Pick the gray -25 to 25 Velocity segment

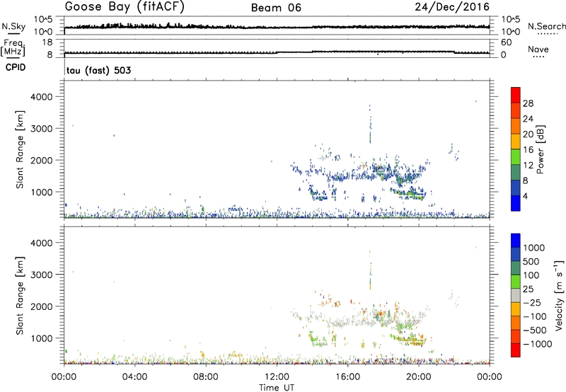tap(516, 295)
